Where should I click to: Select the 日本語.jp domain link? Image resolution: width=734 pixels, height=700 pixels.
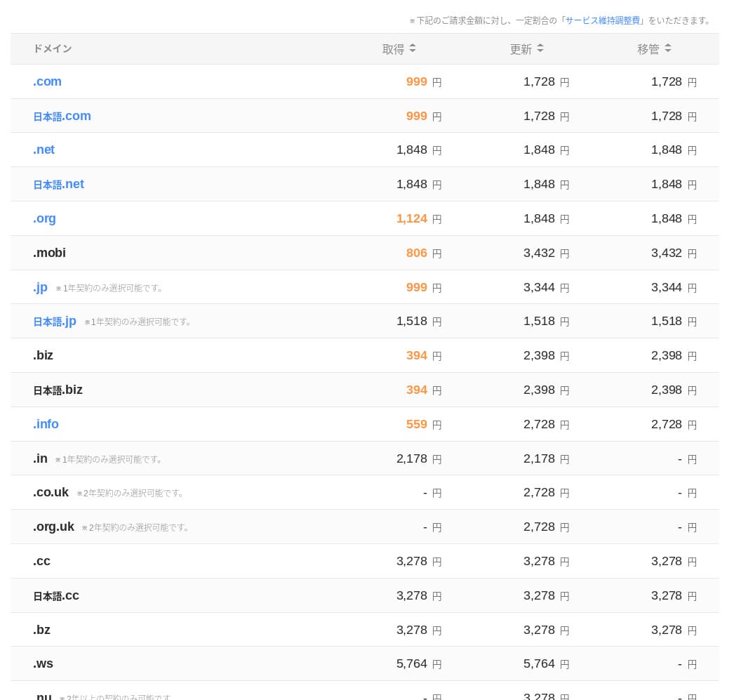click(55, 321)
